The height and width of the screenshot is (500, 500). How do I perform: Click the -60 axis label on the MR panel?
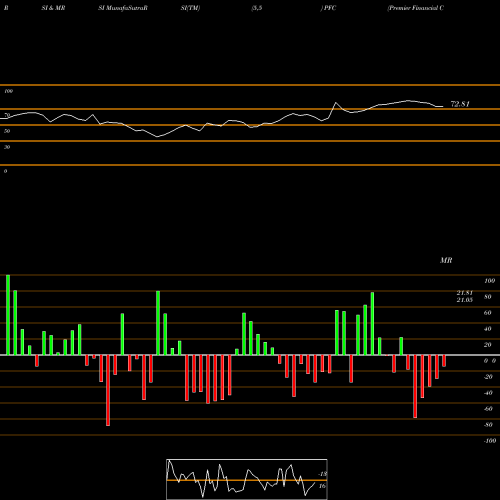click(488, 409)
